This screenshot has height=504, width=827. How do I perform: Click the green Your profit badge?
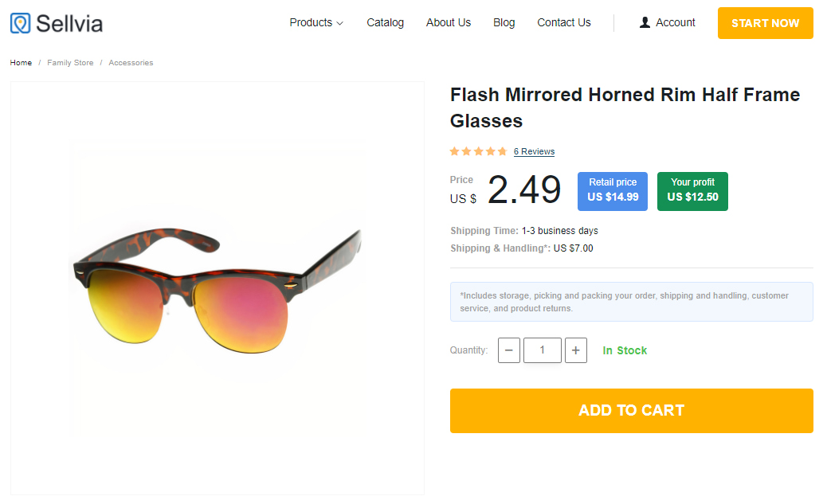click(692, 191)
